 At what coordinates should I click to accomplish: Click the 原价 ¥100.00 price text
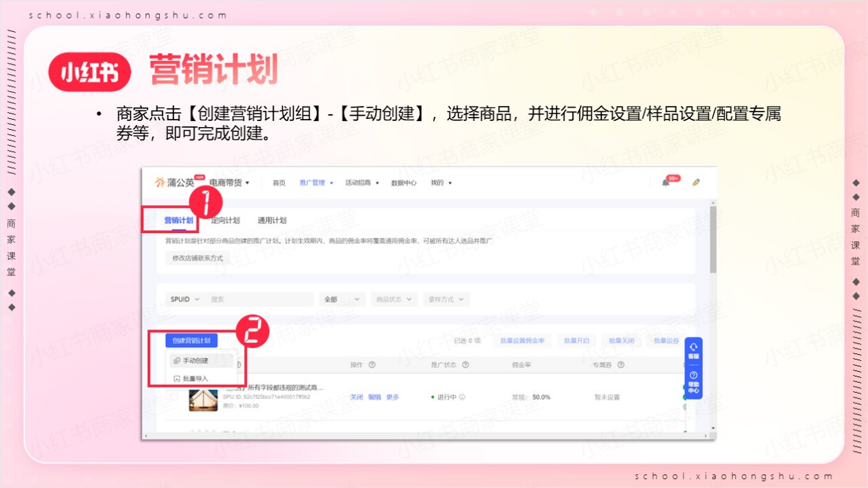[241, 406]
